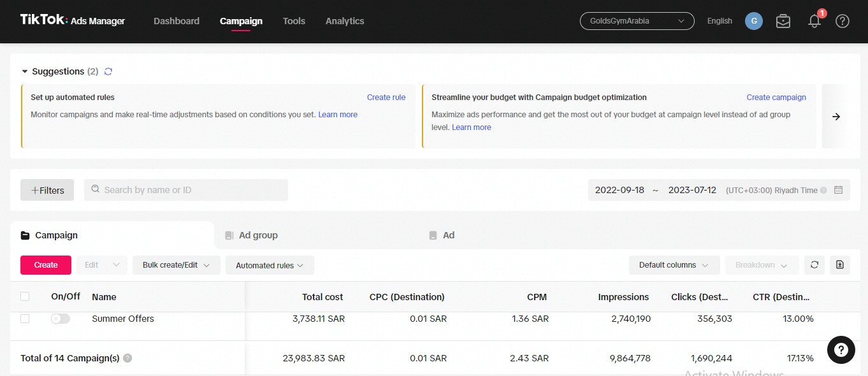The width and height of the screenshot is (868, 376).
Task: Click the 2,740,190 impressions cell
Action: [630, 319]
